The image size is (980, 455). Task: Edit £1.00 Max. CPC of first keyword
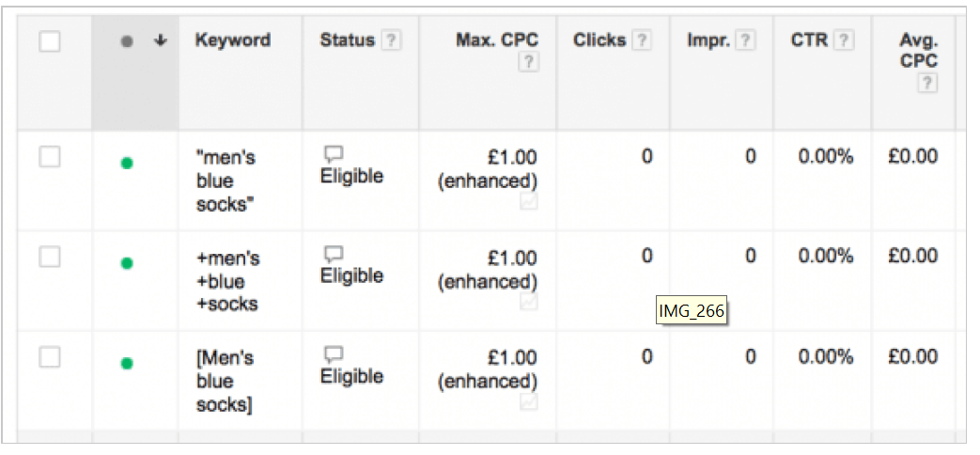click(x=512, y=157)
